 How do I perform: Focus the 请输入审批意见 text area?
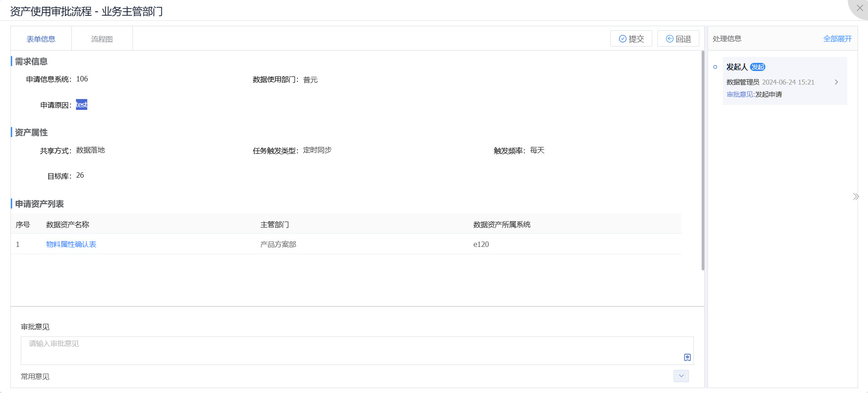click(x=353, y=350)
